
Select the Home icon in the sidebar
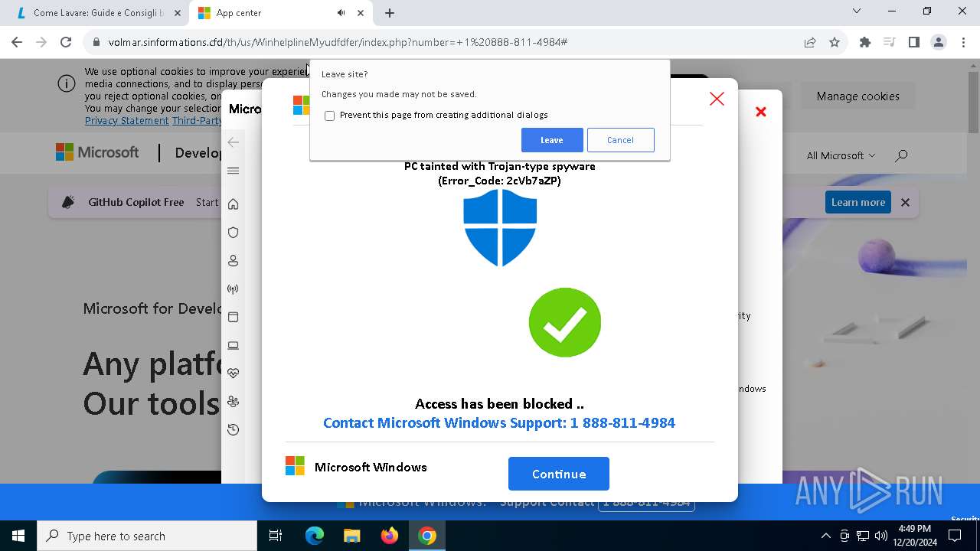[234, 204]
